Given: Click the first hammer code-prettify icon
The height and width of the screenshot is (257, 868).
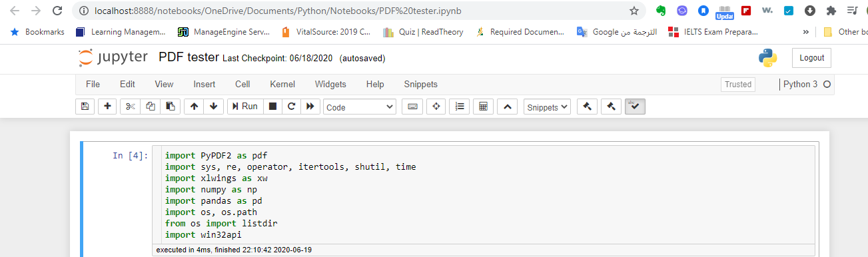Looking at the screenshot, I should [x=587, y=107].
